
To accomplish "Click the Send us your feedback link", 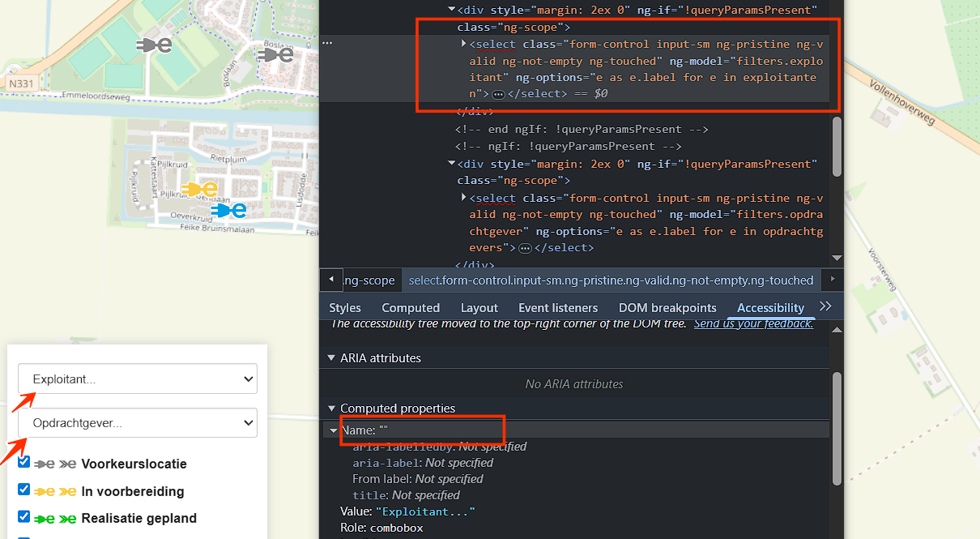I will (753, 323).
